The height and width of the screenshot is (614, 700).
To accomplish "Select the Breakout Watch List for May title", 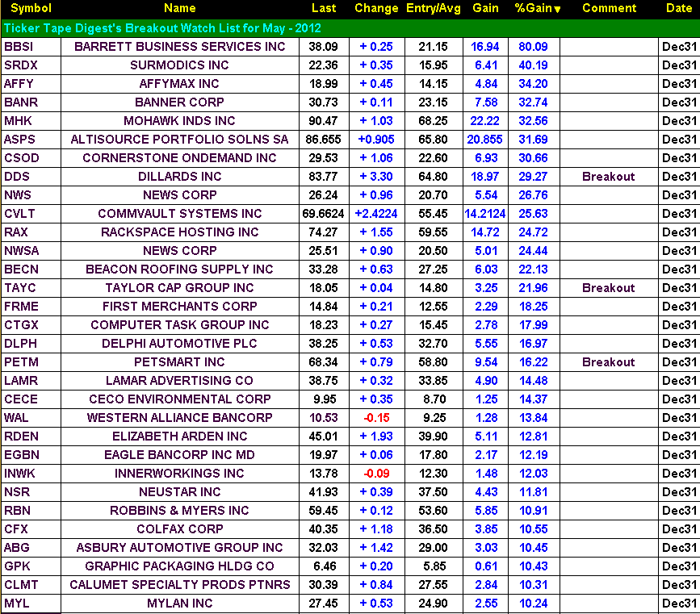I will (162, 28).
